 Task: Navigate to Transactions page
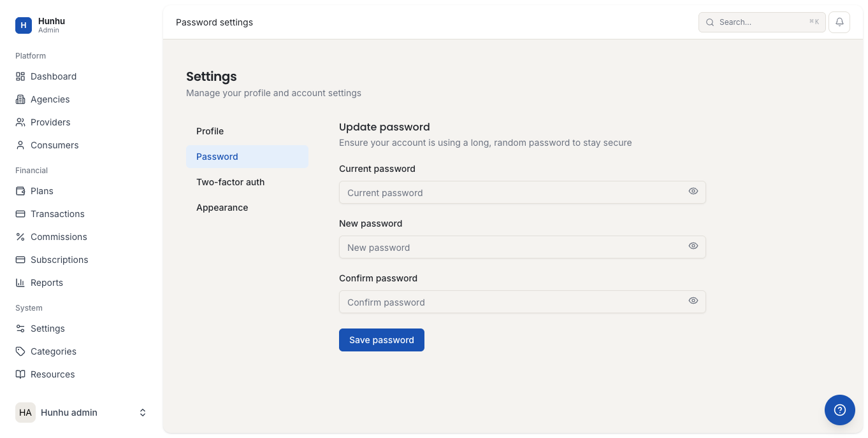click(x=82, y=214)
